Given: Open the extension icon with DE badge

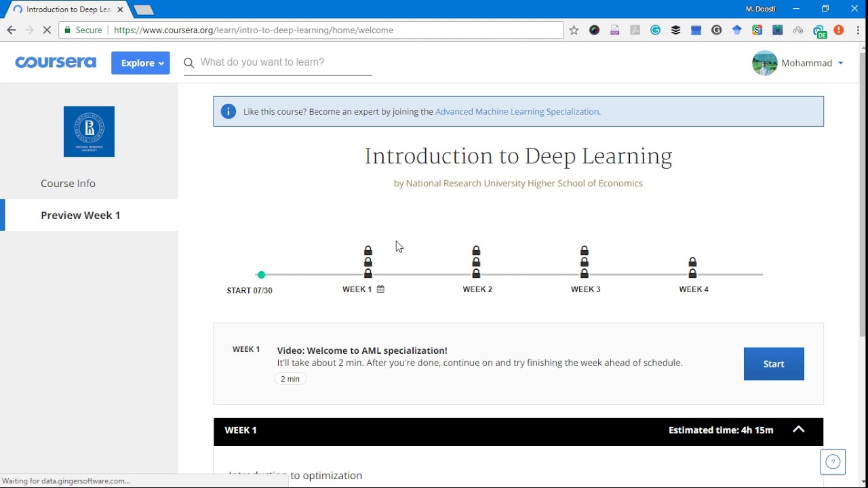Looking at the screenshot, I should (x=820, y=31).
